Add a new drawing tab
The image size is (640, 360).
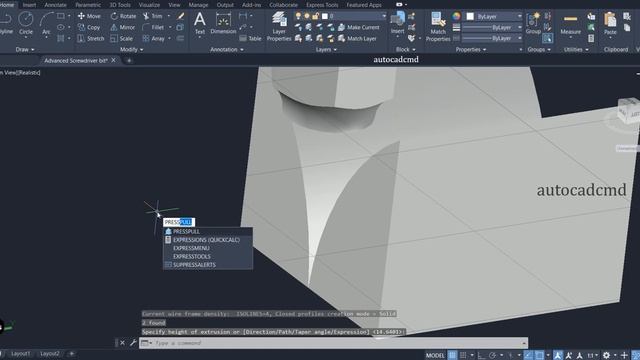click(x=129, y=60)
